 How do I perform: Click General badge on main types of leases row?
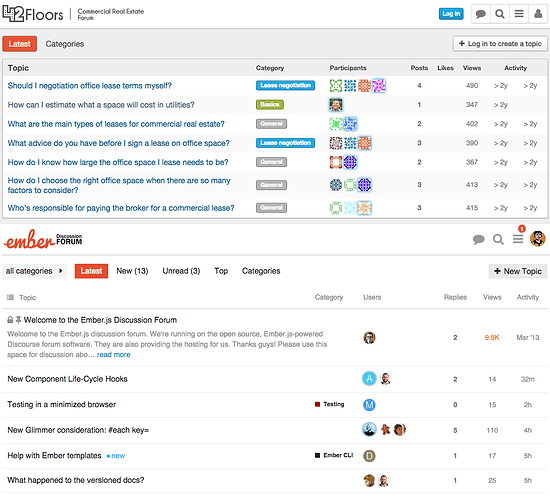(271, 124)
